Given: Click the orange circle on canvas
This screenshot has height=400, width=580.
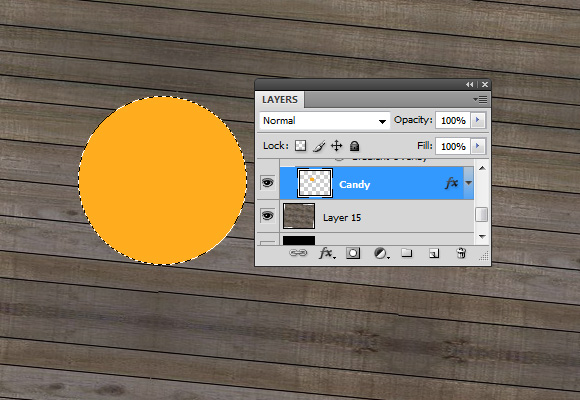Looking at the screenshot, I should [162, 181].
